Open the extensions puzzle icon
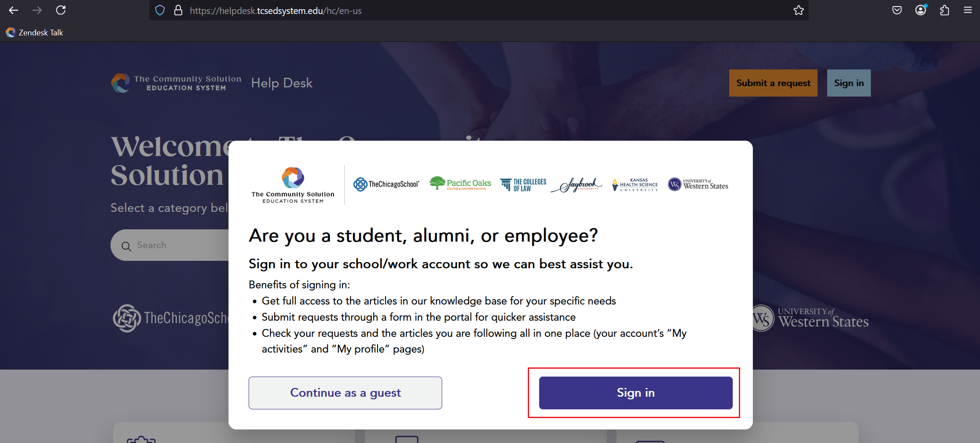Image resolution: width=980 pixels, height=443 pixels. (944, 10)
